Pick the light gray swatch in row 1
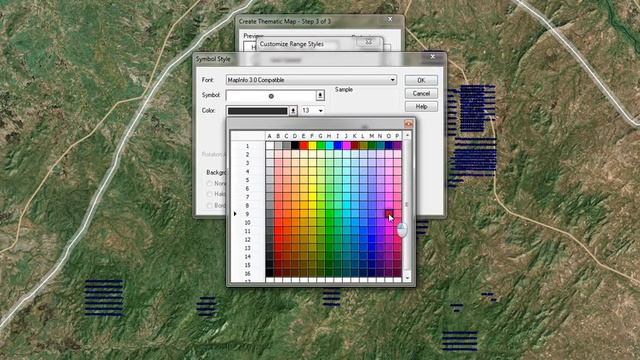 278,146
